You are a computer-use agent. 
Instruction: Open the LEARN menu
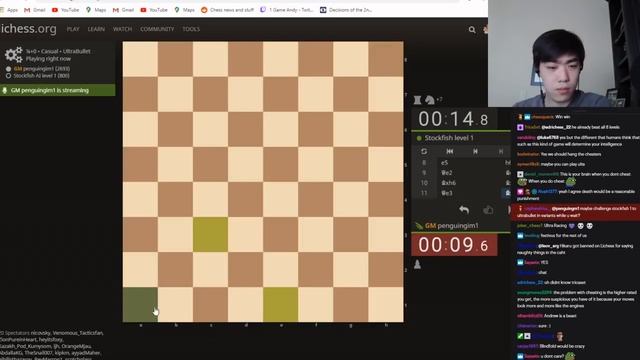tap(96, 29)
